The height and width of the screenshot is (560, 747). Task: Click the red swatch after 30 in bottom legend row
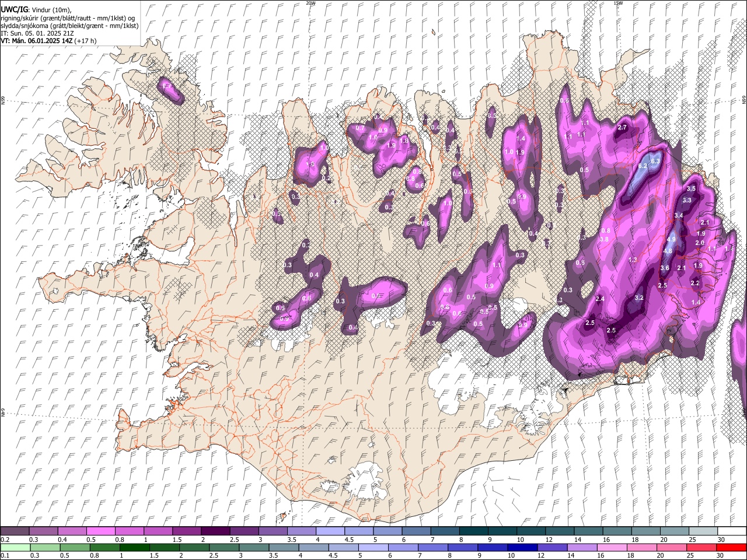[x=731, y=548]
